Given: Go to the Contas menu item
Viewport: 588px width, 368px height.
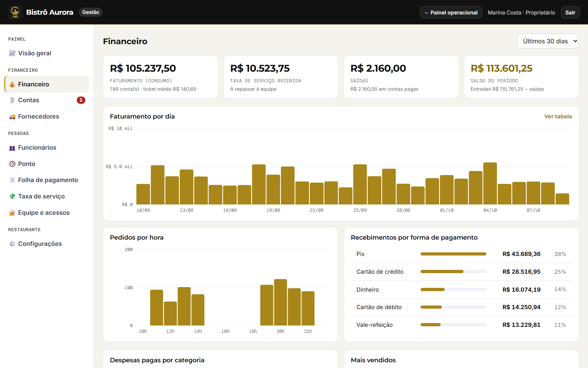Looking at the screenshot, I should click(x=47, y=100).
